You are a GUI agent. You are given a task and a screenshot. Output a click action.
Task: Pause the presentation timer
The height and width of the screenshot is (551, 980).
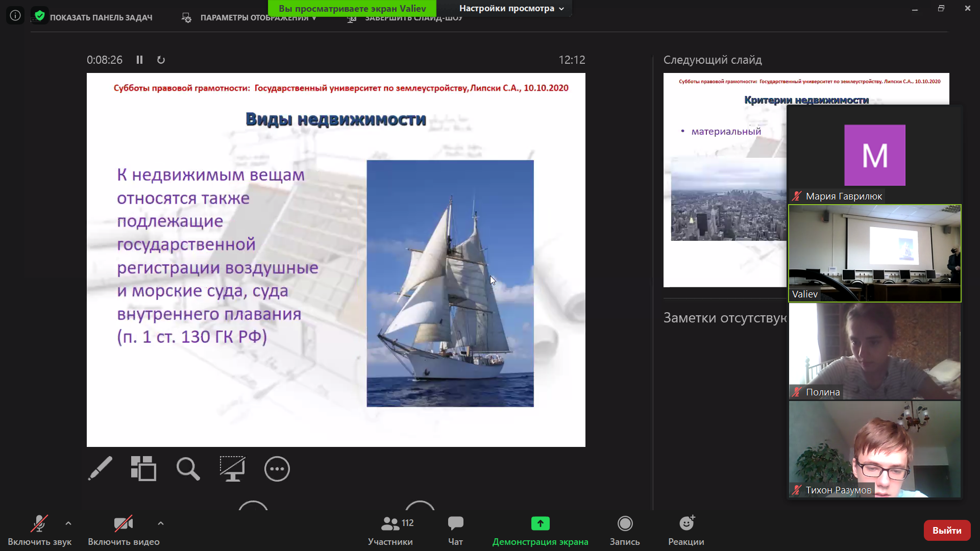click(139, 60)
